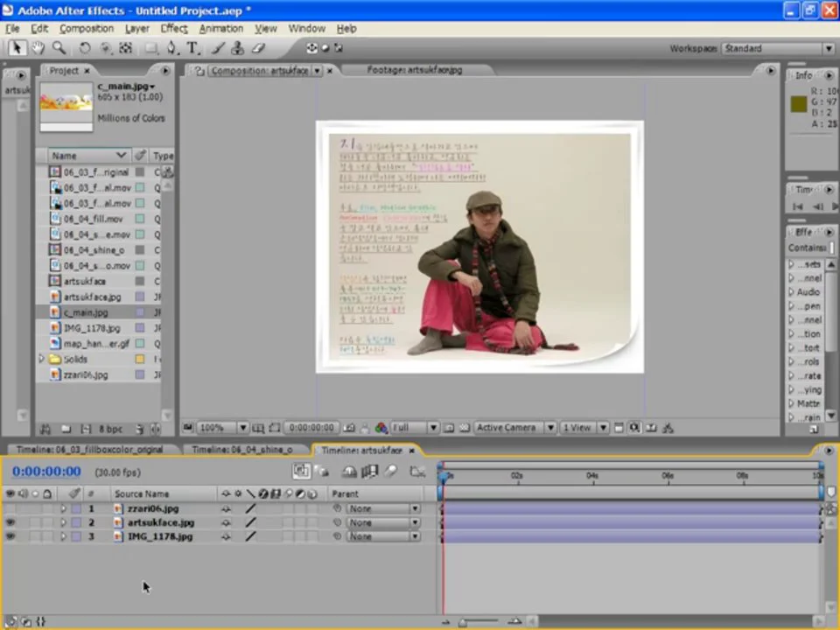Viewport: 840px width, 630px height.
Task: Toggle quality switch on zzari06.jpg layer
Action: pyautogui.click(x=250, y=508)
